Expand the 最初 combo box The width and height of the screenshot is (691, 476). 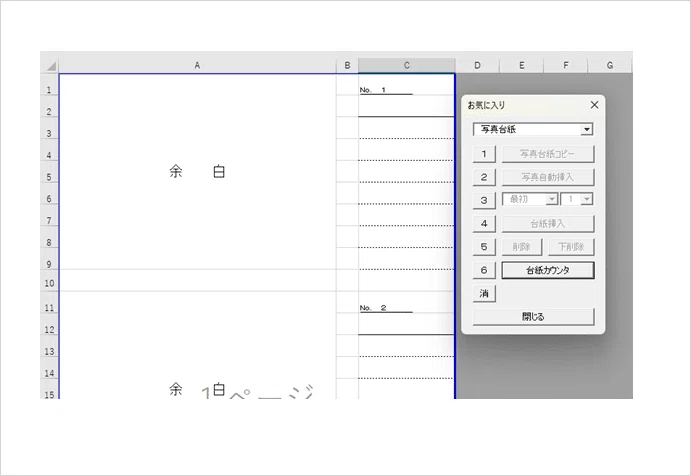click(552, 199)
